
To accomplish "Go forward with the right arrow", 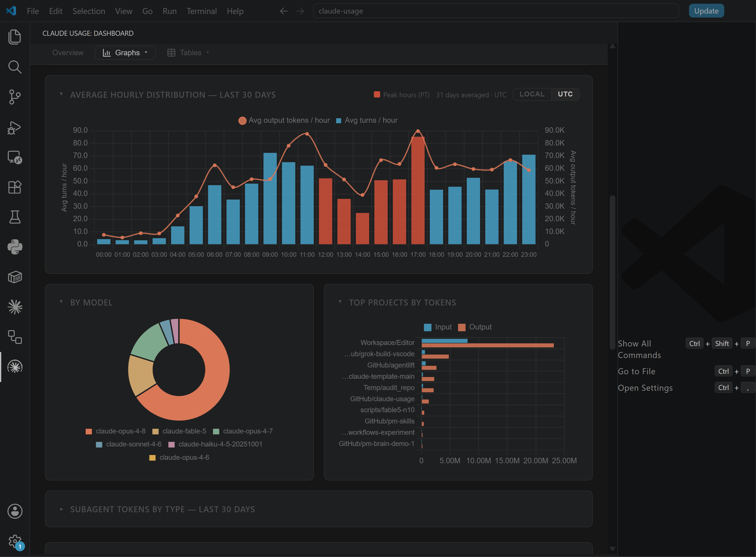I will 300,11.
